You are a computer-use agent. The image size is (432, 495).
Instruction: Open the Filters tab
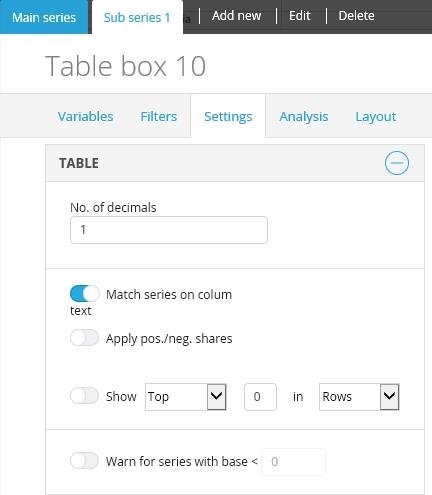click(x=159, y=117)
